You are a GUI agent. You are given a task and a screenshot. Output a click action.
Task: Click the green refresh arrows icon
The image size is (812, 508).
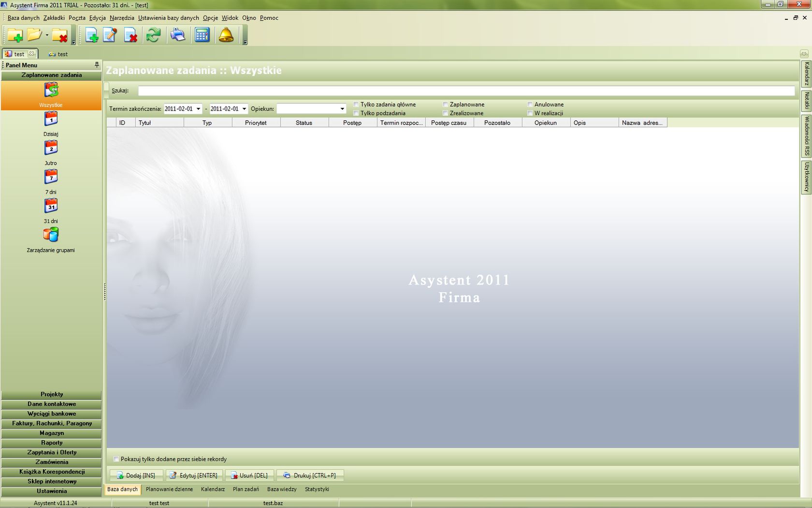(154, 35)
